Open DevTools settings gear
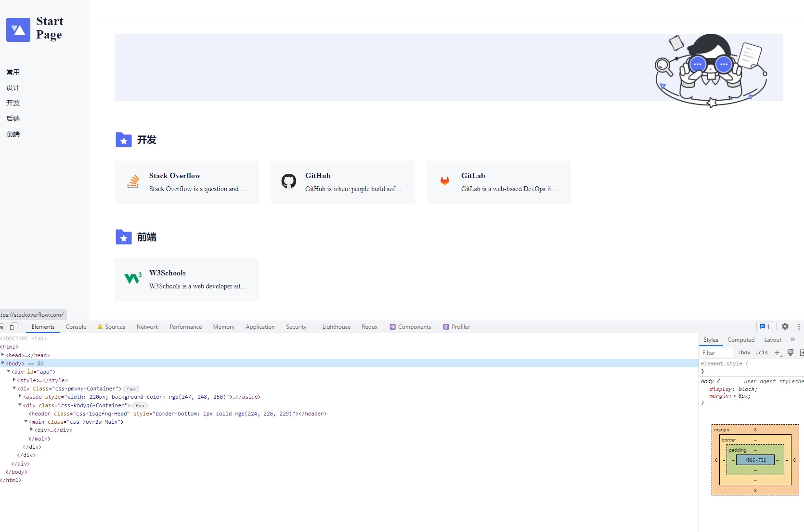 coord(785,326)
